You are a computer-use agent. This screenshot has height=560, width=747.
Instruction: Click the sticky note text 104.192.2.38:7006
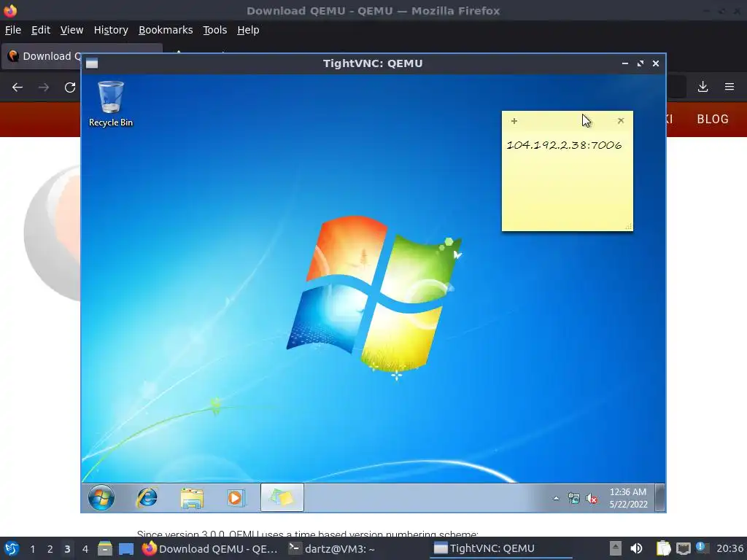[564, 145]
